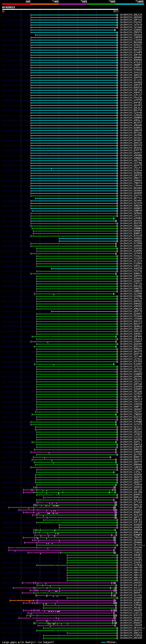Click the green ~80% identity legend segment
146x644 pixels.
(101, 4)
